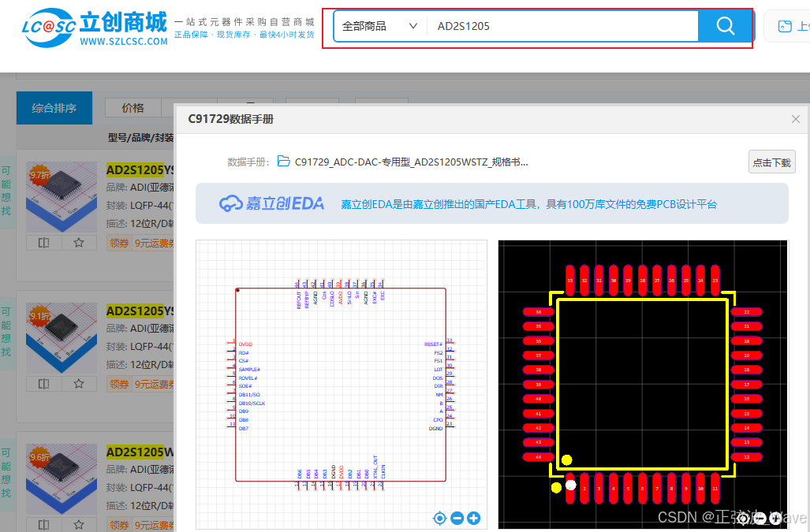The width and height of the screenshot is (810, 532).
Task: Click the 点击下载 download button
Action: (x=772, y=162)
